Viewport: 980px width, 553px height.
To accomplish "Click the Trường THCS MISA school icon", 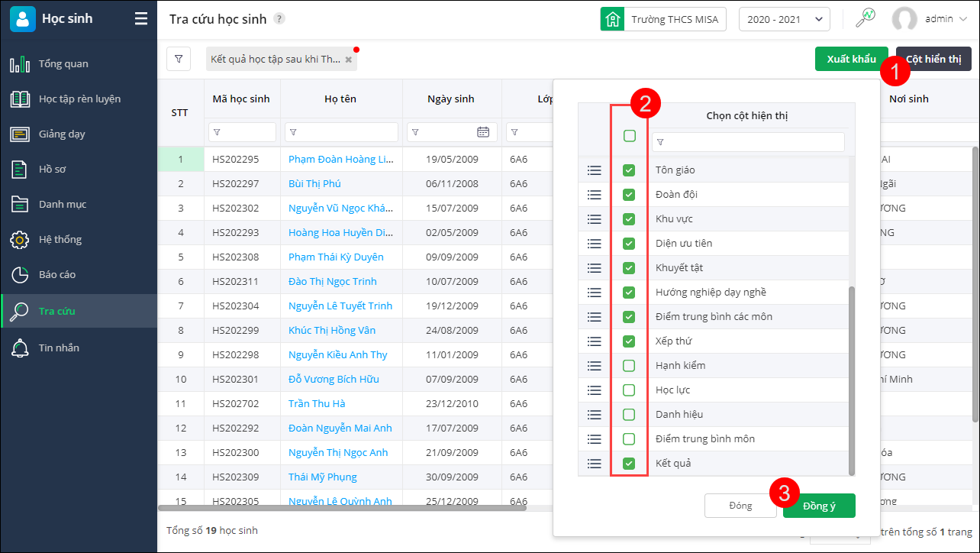I will point(612,19).
